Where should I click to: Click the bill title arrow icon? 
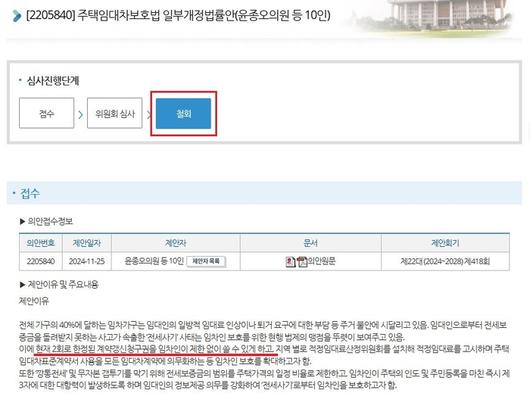16,16
